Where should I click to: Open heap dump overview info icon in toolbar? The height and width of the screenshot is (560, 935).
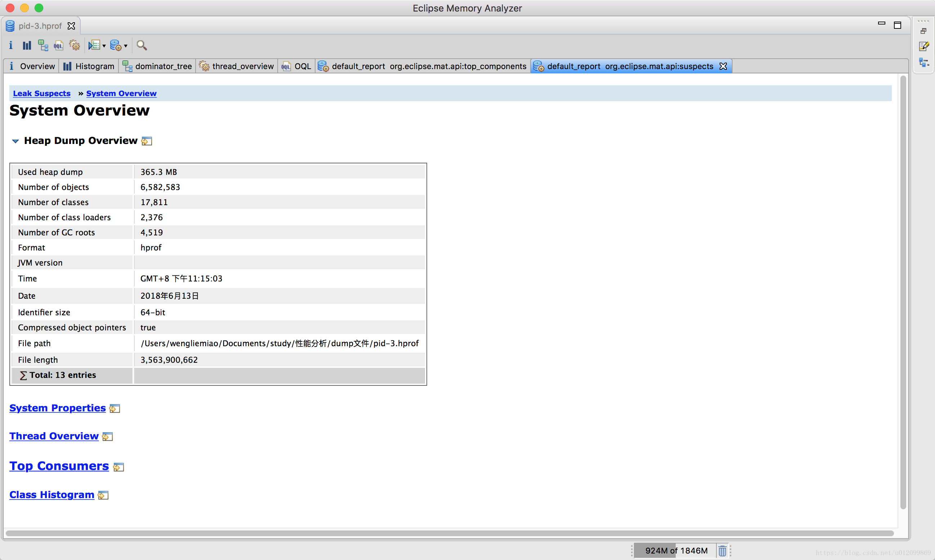pos(10,45)
